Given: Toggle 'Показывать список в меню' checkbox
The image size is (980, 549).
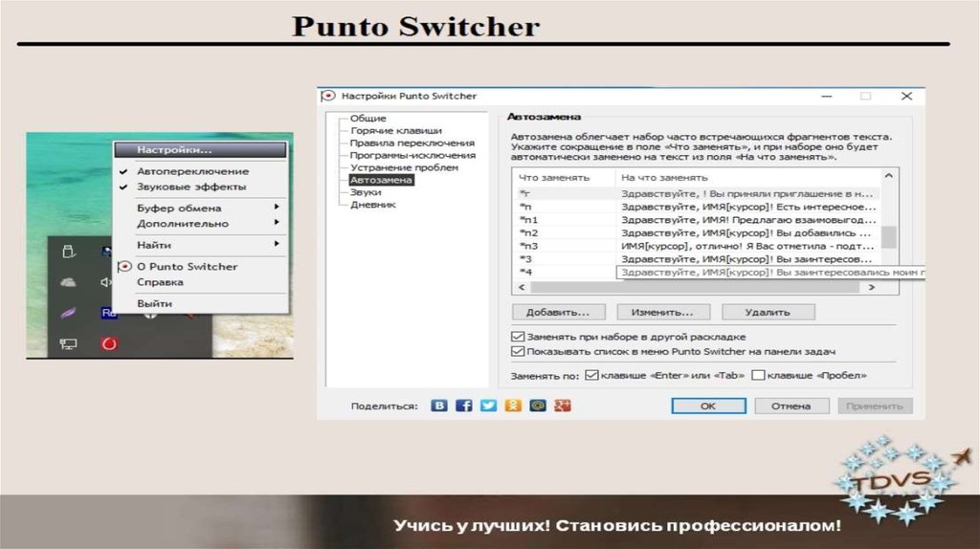Looking at the screenshot, I should point(519,351).
